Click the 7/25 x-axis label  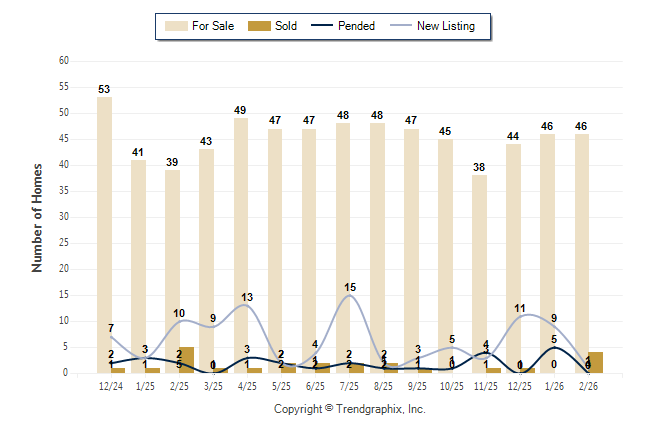coord(350,385)
